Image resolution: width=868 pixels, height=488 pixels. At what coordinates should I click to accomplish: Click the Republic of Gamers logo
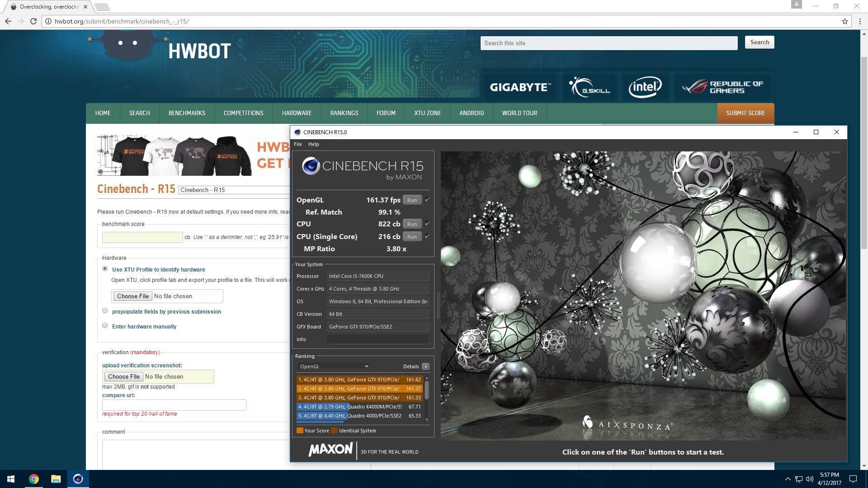pyautogui.click(x=723, y=87)
